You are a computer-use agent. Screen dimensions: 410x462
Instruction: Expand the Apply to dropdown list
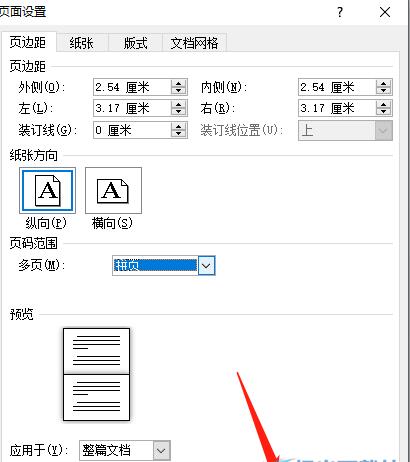(161, 451)
